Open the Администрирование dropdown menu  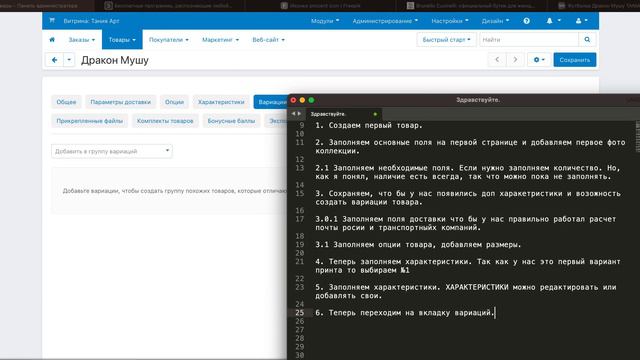point(385,21)
